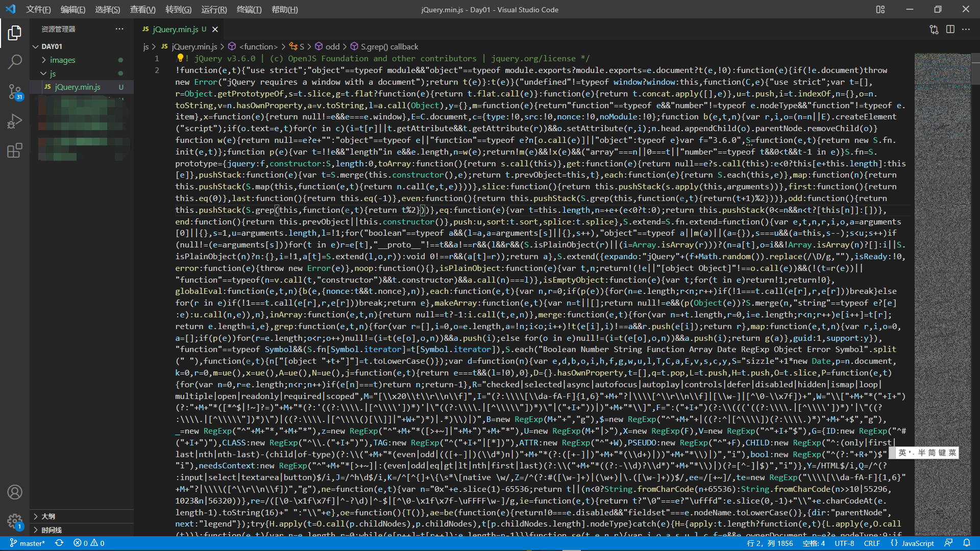Click line number 1 in gutter
The image size is (980, 551).
pyautogui.click(x=157, y=59)
